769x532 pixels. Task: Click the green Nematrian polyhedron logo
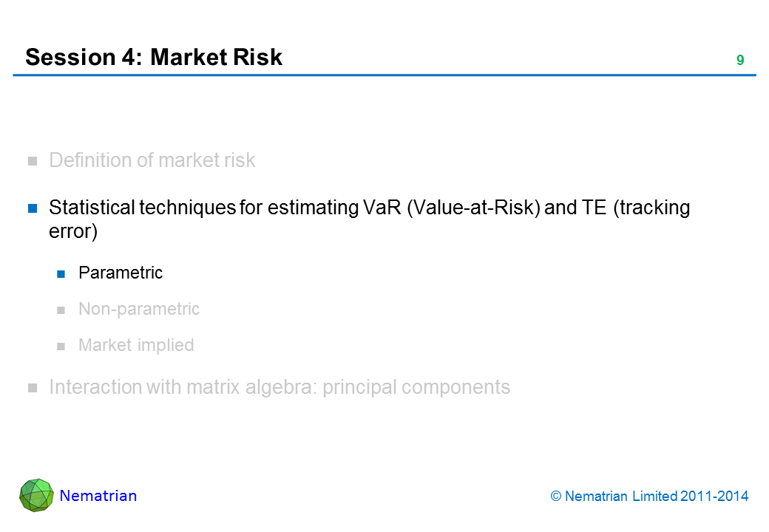(36, 495)
